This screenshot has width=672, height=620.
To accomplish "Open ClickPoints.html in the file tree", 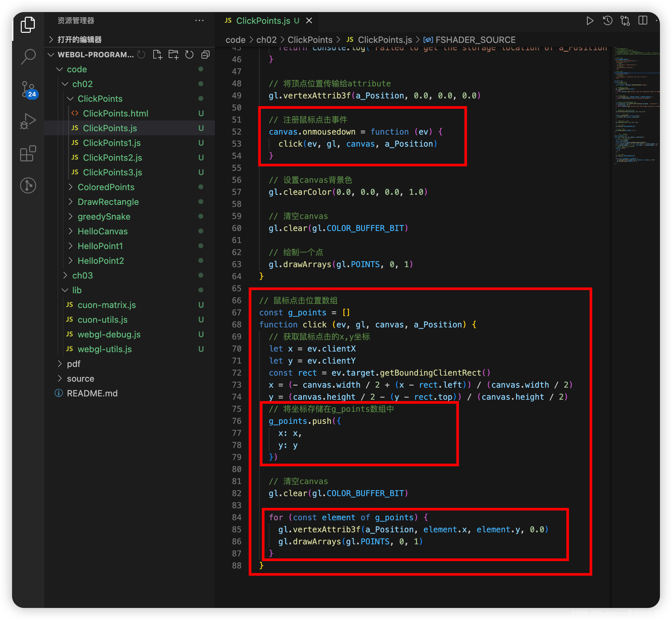I will click(115, 113).
